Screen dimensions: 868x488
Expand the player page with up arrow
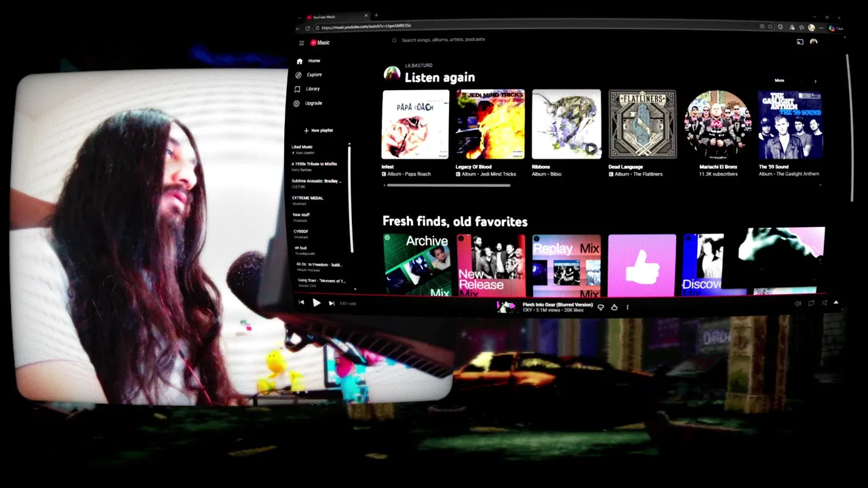[835, 302]
